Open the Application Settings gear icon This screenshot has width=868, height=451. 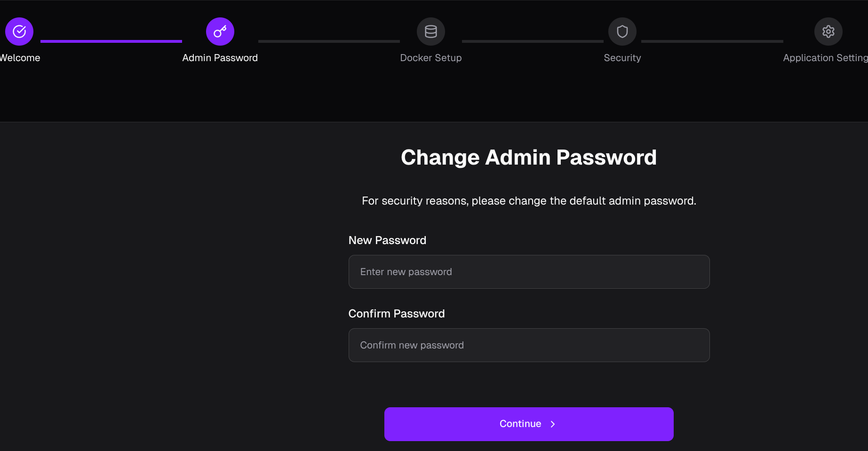(828, 32)
